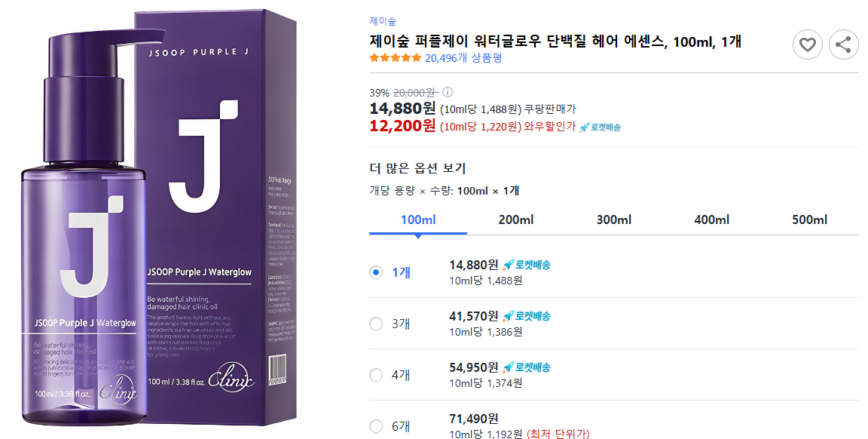Select the 3개 quantity radio button
Screen dimensions: 868x439
[376, 324]
